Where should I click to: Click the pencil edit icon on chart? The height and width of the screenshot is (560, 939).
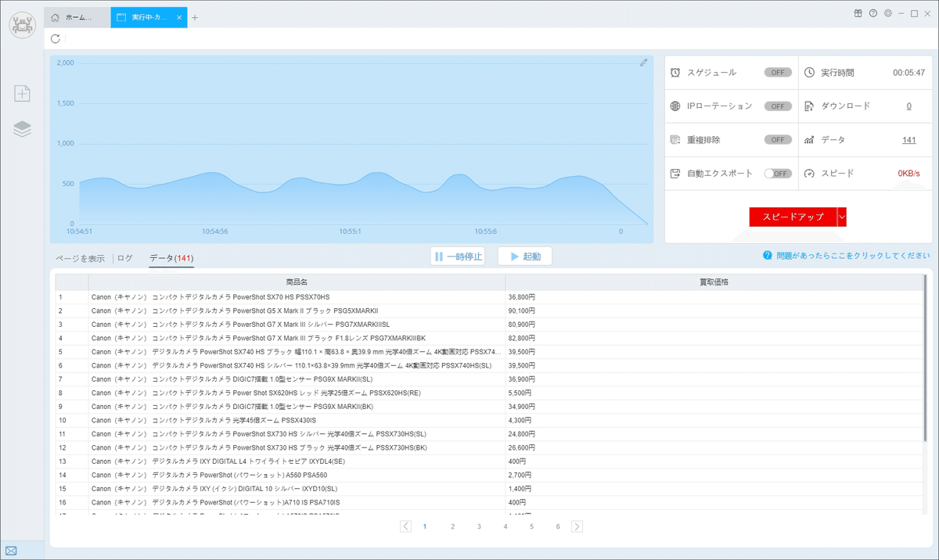pyautogui.click(x=643, y=63)
